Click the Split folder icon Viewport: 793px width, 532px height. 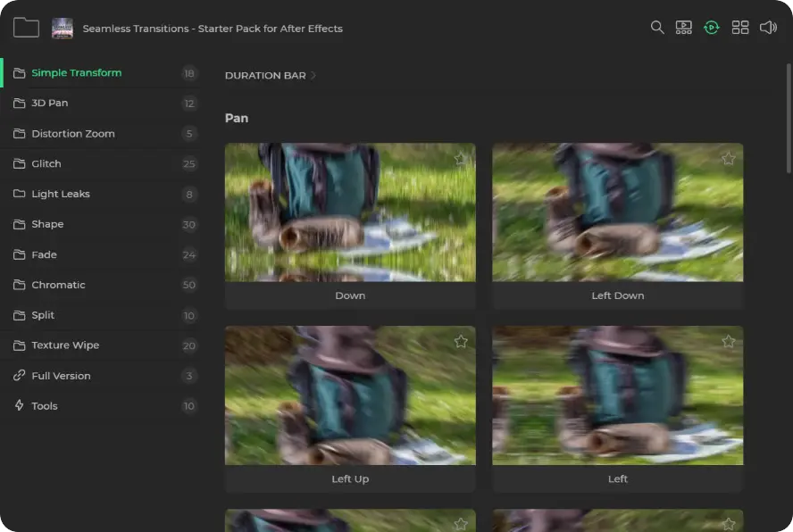(20, 315)
